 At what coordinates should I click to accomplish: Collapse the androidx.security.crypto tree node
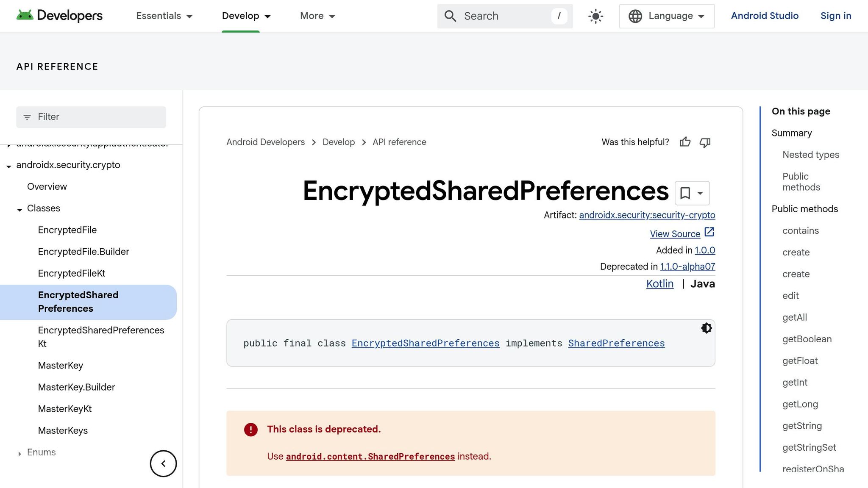coord(9,166)
